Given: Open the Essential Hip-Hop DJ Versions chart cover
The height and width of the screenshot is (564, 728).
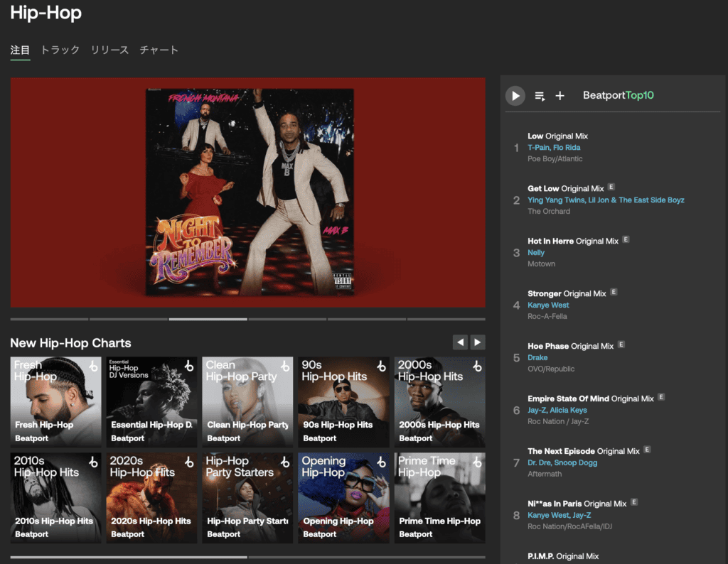Looking at the screenshot, I should pos(152,401).
